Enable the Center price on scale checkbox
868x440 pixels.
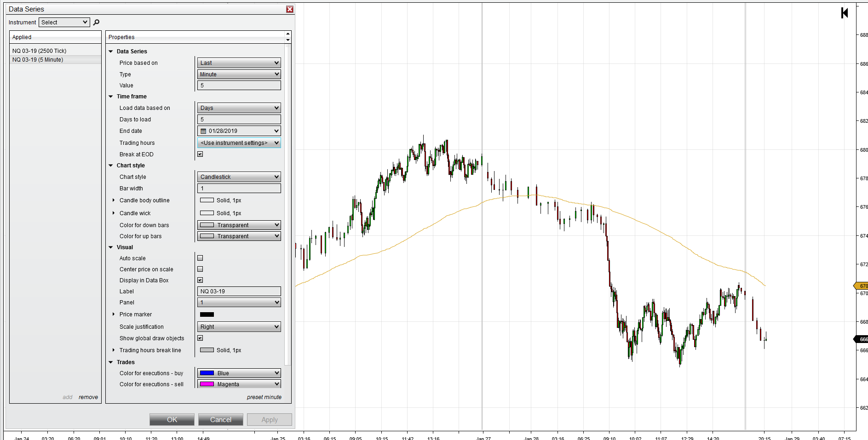coord(200,269)
